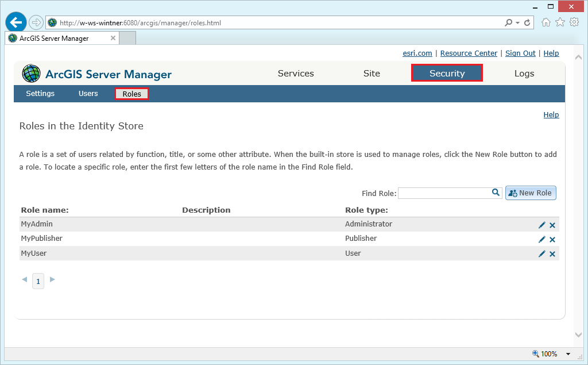Open the browser home page
Screen dimensions: 588x365
coord(545,22)
